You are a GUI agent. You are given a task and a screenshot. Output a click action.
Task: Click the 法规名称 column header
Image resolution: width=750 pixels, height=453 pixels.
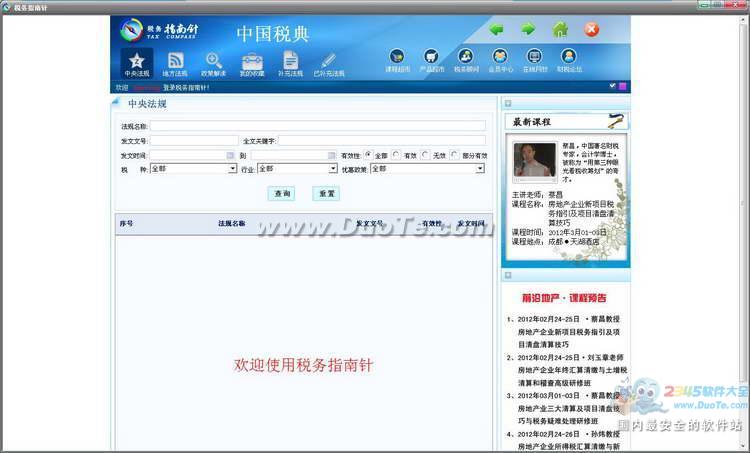(232, 223)
